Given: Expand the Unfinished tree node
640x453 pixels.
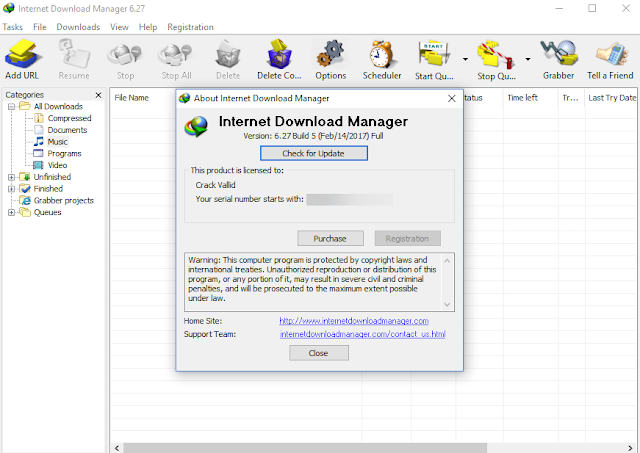Looking at the screenshot, I should 11,177.
